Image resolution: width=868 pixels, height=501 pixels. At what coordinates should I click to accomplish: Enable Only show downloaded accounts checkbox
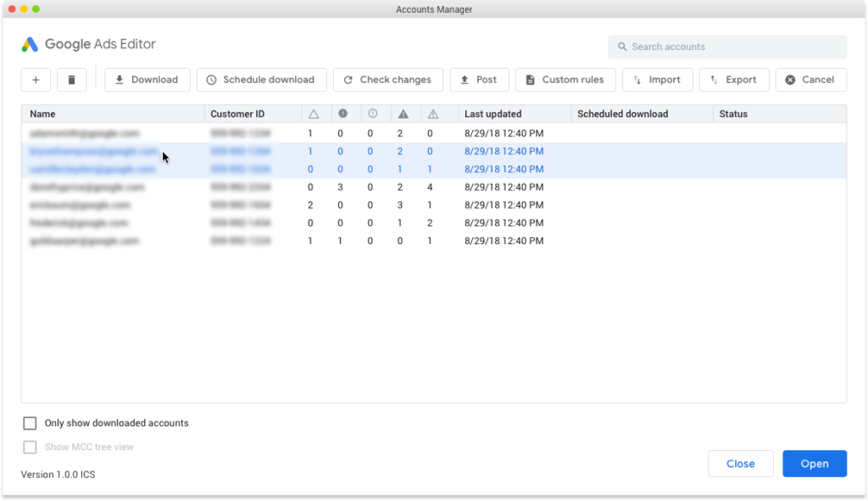[30, 424]
